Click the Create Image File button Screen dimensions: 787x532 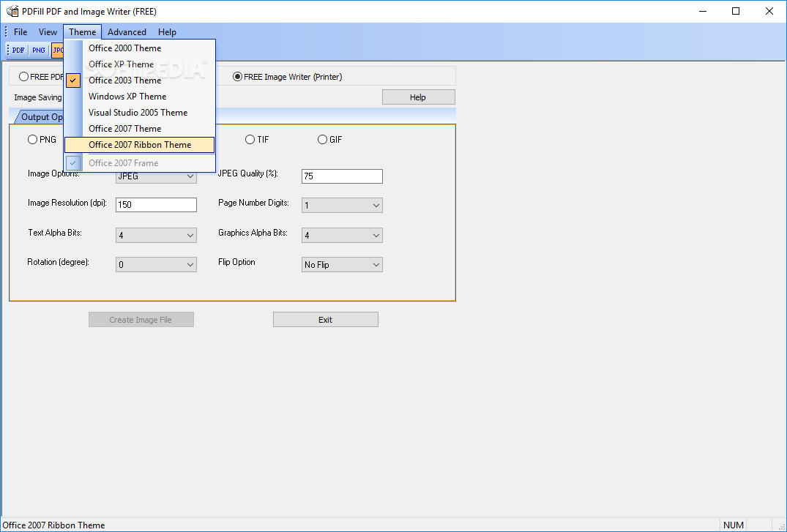pyautogui.click(x=141, y=320)
